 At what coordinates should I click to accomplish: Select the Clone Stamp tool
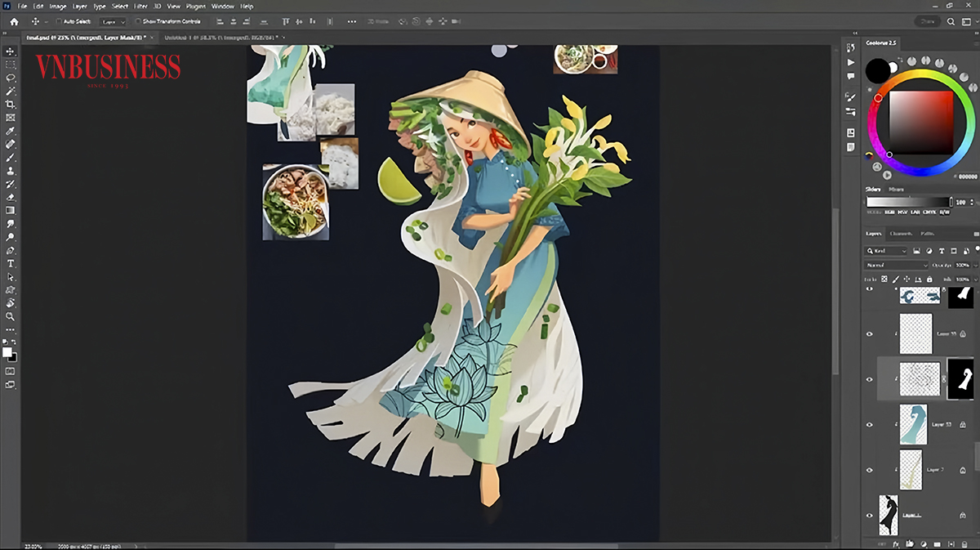pyautogui.click(x=11, y=171)
